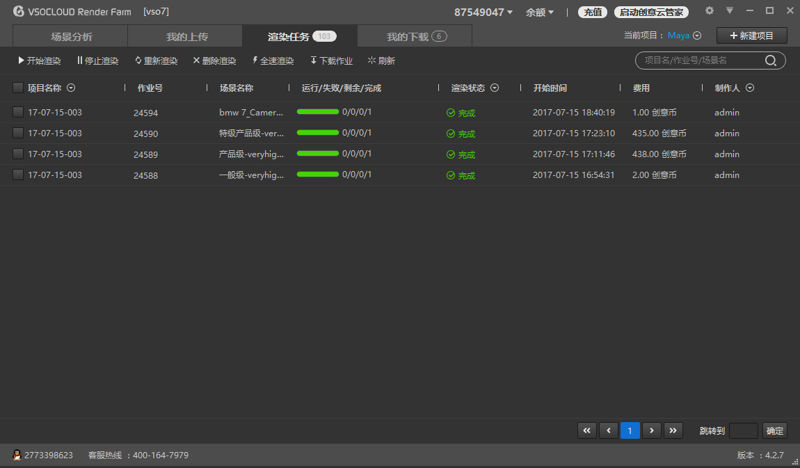Expand the 余额 balance dropdown

pyautogui.click(x=539, y=12)
